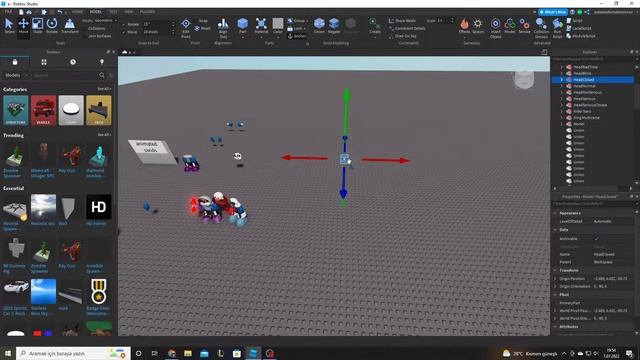Toggle Constraint Details option
Screen dimensions: 640x360
coord(407,28)
